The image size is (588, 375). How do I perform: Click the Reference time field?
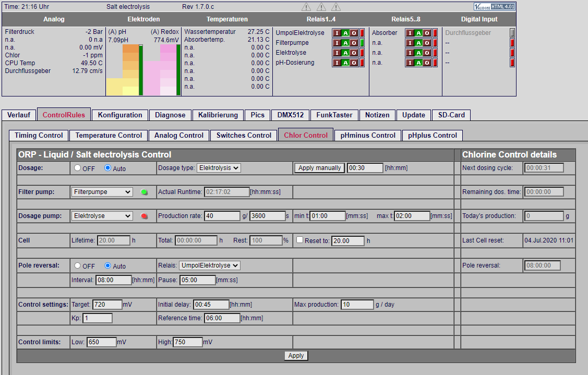[x=222, y=318]
